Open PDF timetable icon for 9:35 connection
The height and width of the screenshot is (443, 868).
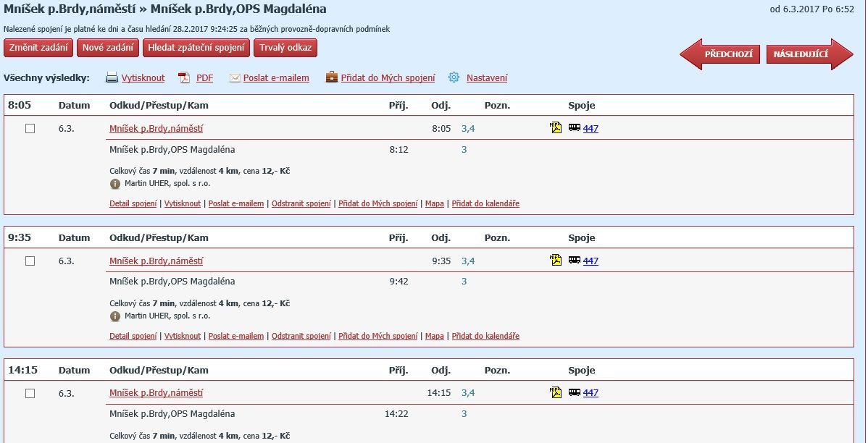[555, 260]
